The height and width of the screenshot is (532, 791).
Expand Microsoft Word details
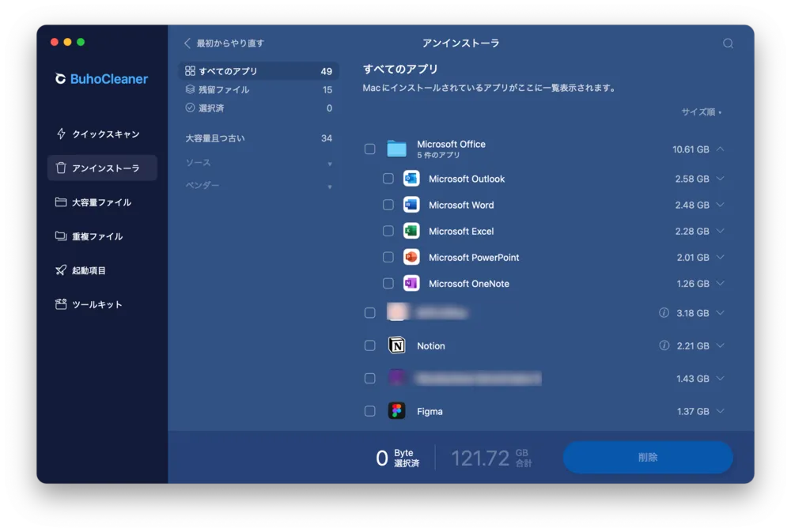pos(721,205)
